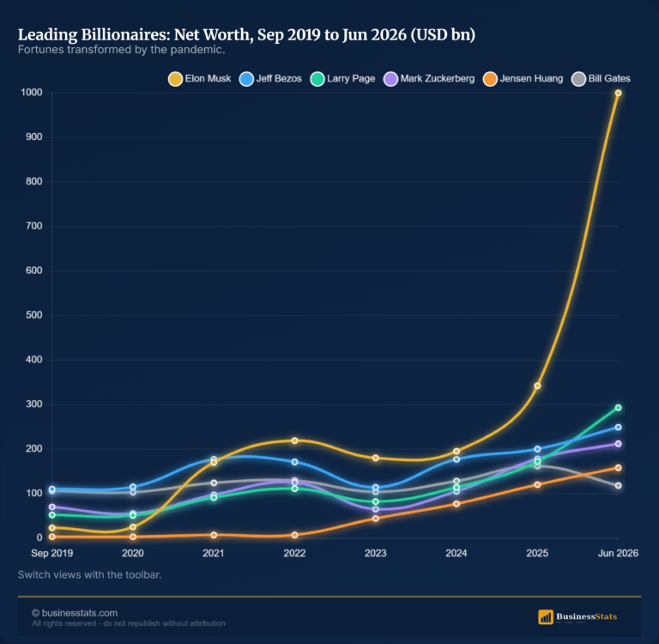
Task: Click the '2022' x-axis label
Action: click(x=294, y=553)
